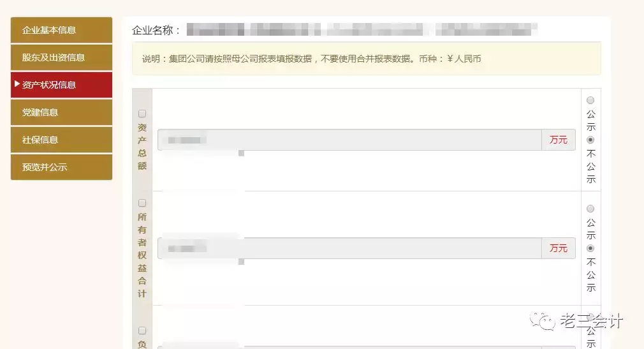
Task: Select 不公示 radio for 资产总额
Action: coord(590,140)
